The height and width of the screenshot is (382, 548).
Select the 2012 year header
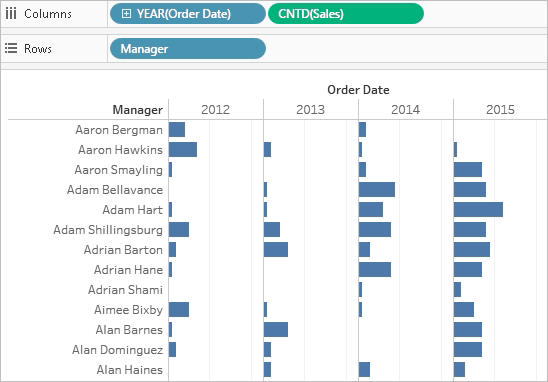click(x=215, y=110)
